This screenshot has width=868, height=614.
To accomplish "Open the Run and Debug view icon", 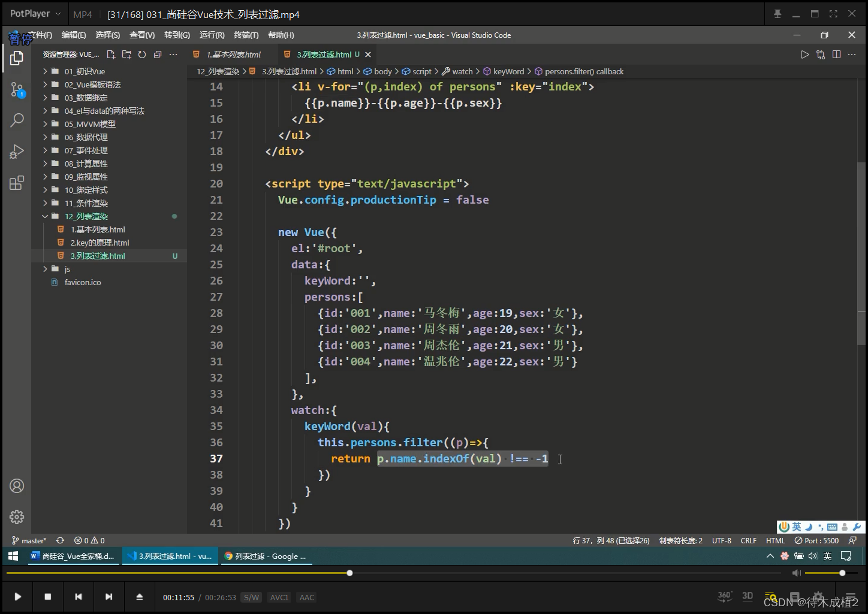I will click(x=17, y=152).
